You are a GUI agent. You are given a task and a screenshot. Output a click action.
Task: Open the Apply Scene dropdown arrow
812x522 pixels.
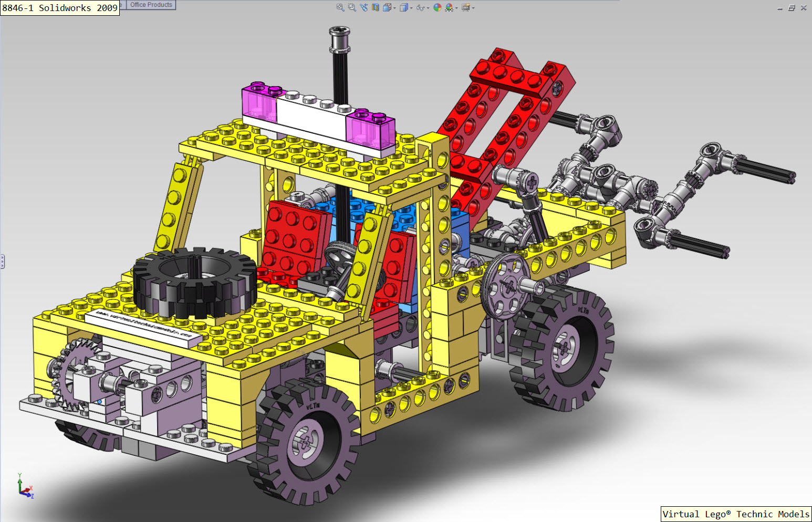456,8
